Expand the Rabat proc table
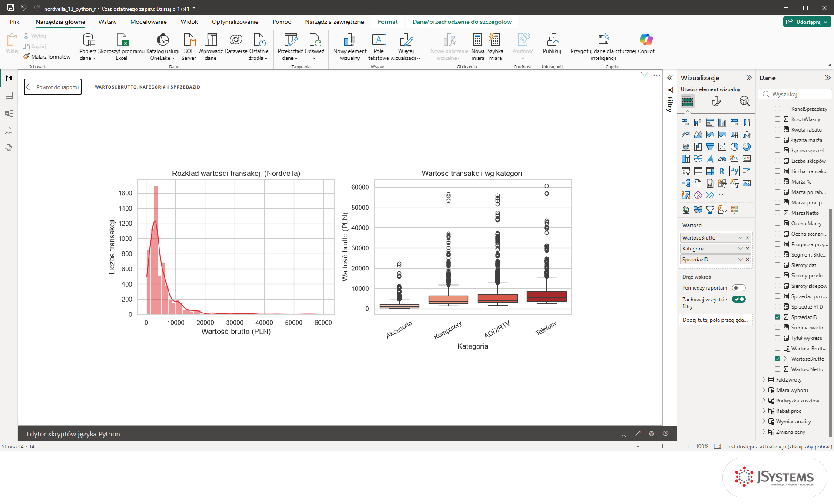 coord(764,411)
